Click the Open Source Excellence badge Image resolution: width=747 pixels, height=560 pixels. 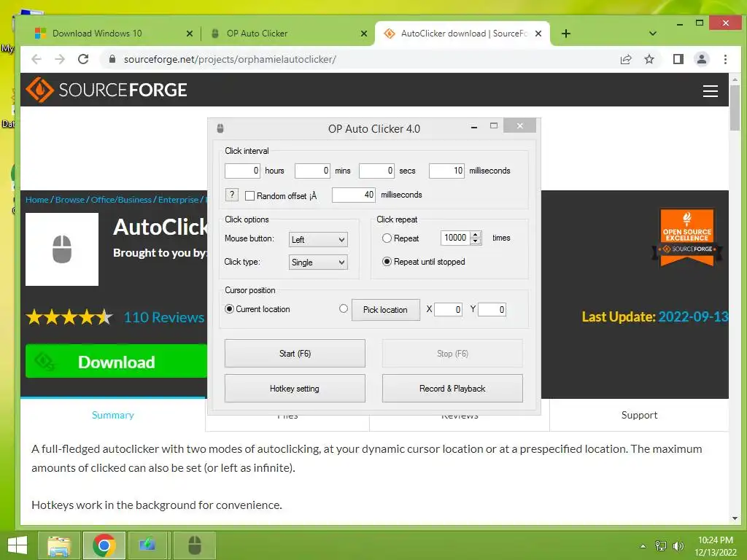687,237
